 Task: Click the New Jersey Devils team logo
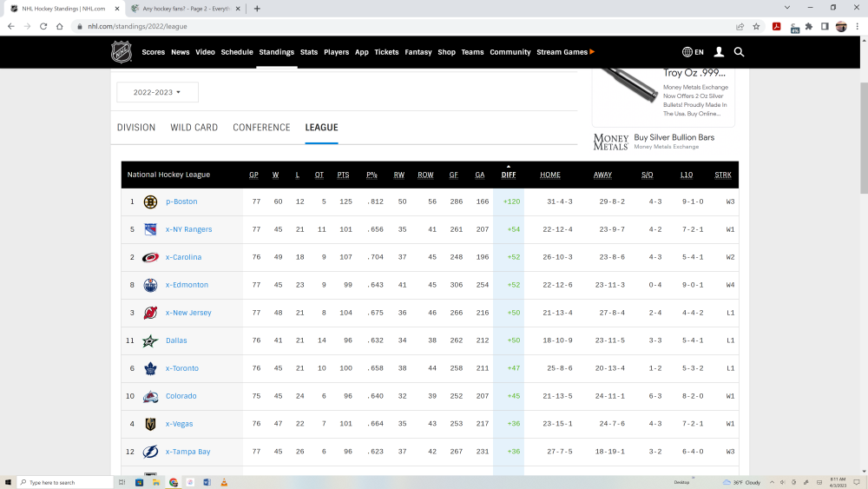(x=150, y=313)
